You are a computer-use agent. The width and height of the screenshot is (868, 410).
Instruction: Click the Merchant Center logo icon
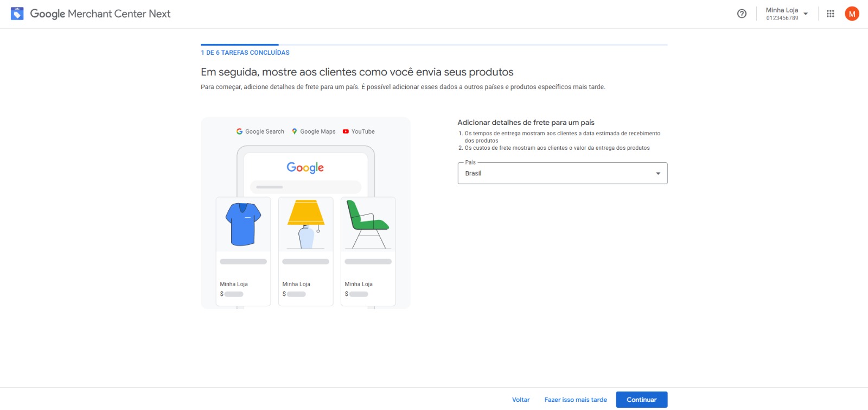17,14
